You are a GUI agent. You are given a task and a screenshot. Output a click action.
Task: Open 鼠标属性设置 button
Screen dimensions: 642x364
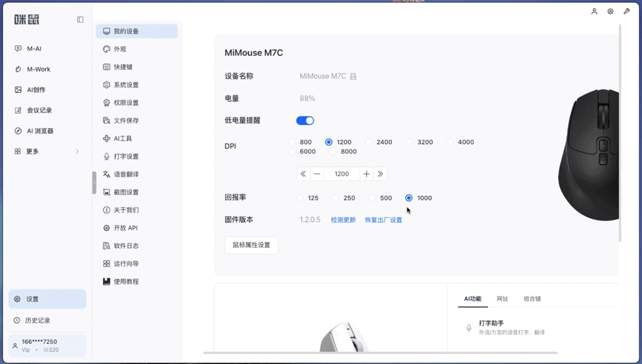[x=252, y=245]
